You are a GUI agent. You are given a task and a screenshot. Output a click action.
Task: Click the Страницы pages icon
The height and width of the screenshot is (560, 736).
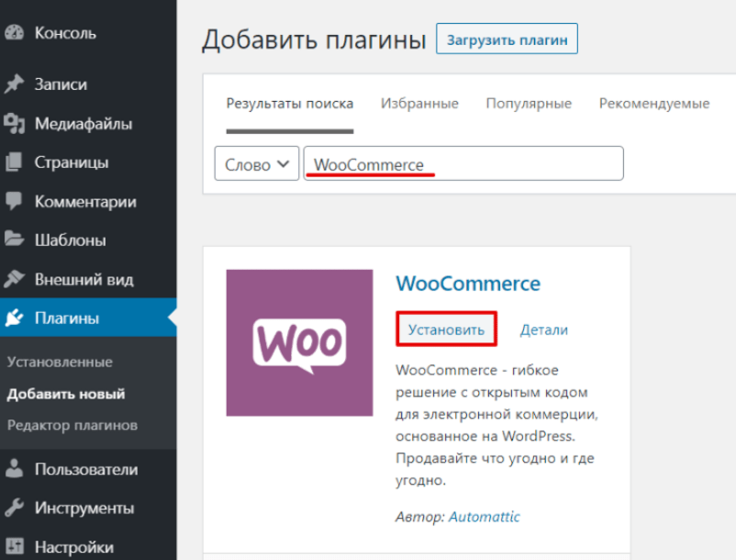coord(14,162)
